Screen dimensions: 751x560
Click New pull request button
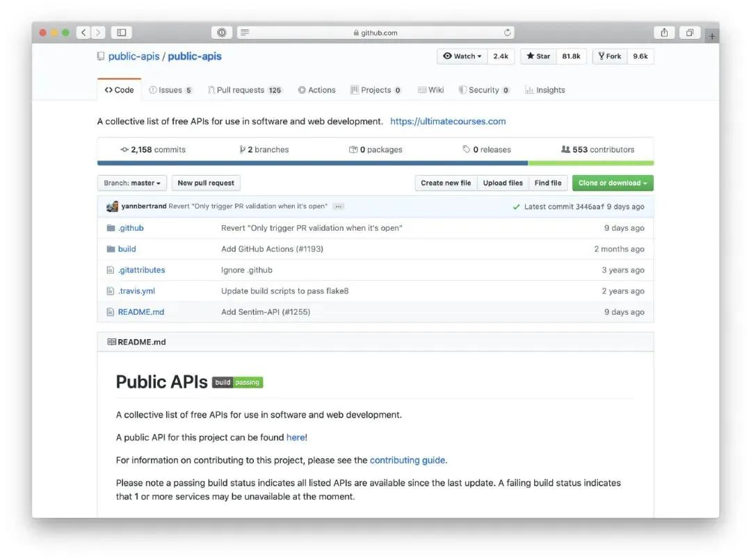(x=206, y=183)
